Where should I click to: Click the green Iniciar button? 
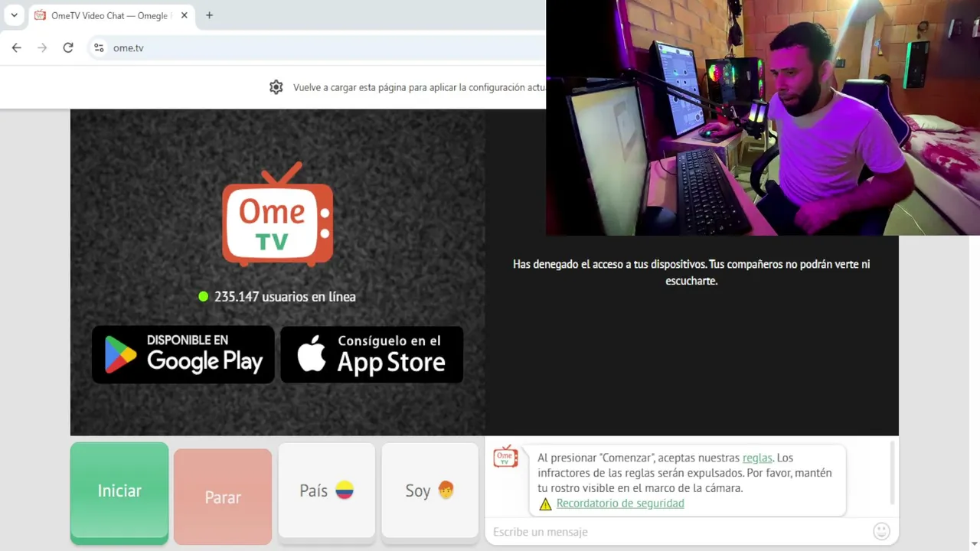tap(119, 491)
